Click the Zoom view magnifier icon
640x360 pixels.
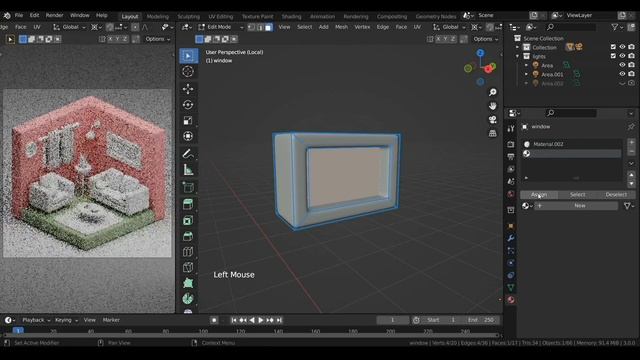(493, 92)
